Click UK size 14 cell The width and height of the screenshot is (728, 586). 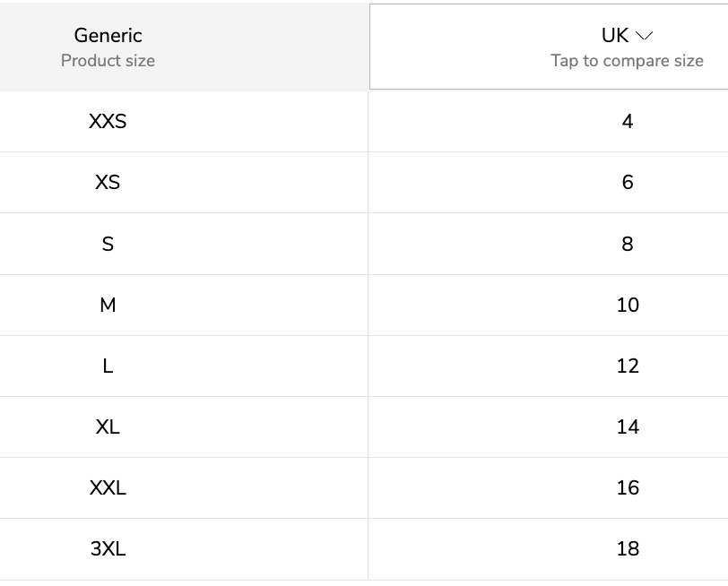pyautogui.click(x=549, y=427)
